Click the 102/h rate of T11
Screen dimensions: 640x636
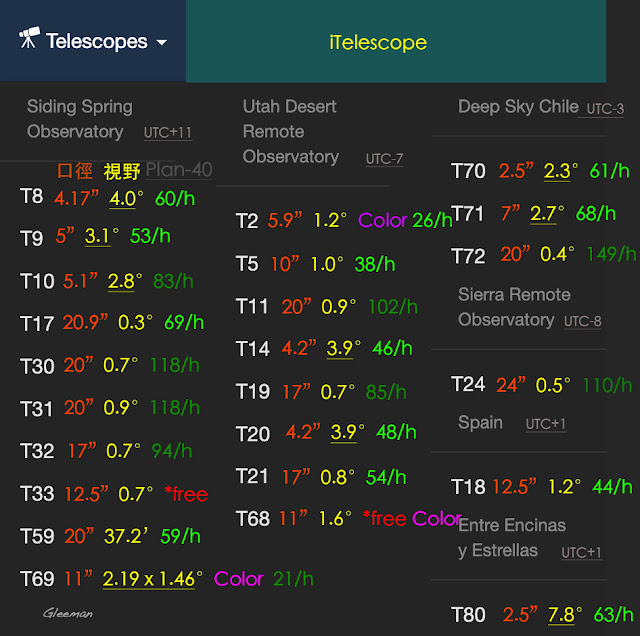[x=393, y=307]
